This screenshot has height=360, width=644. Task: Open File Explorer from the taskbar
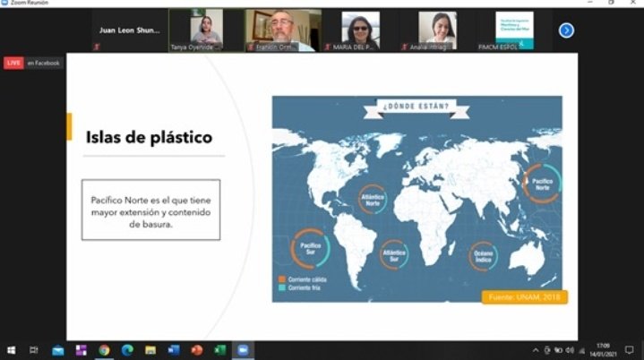tap(150, 350)
